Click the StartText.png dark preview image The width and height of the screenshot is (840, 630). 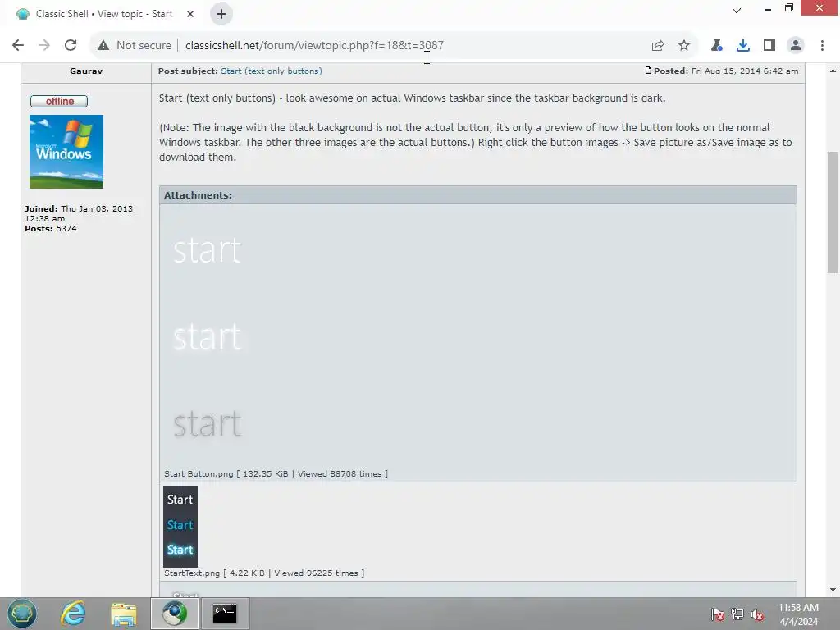tap(180, 526)
